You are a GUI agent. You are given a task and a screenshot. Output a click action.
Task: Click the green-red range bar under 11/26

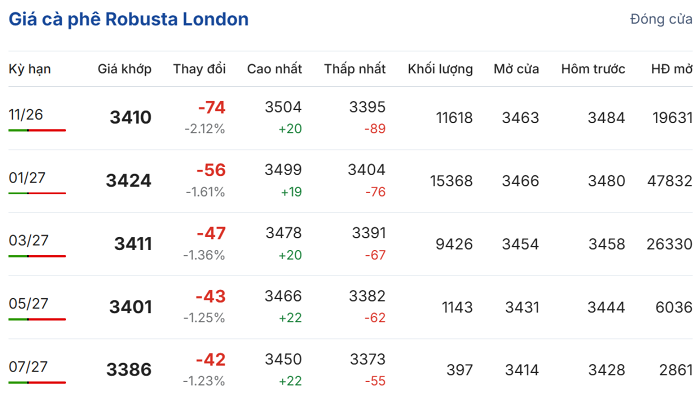(37, 130)
